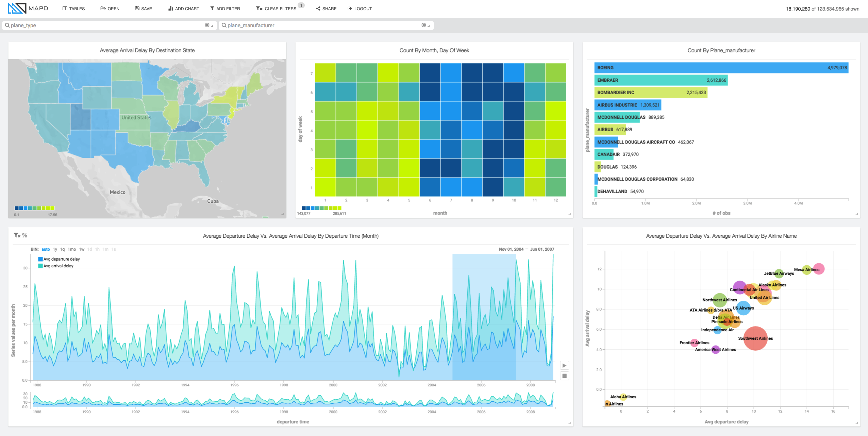
Task: Click the US Airways bubble
Action: [743, 308]
